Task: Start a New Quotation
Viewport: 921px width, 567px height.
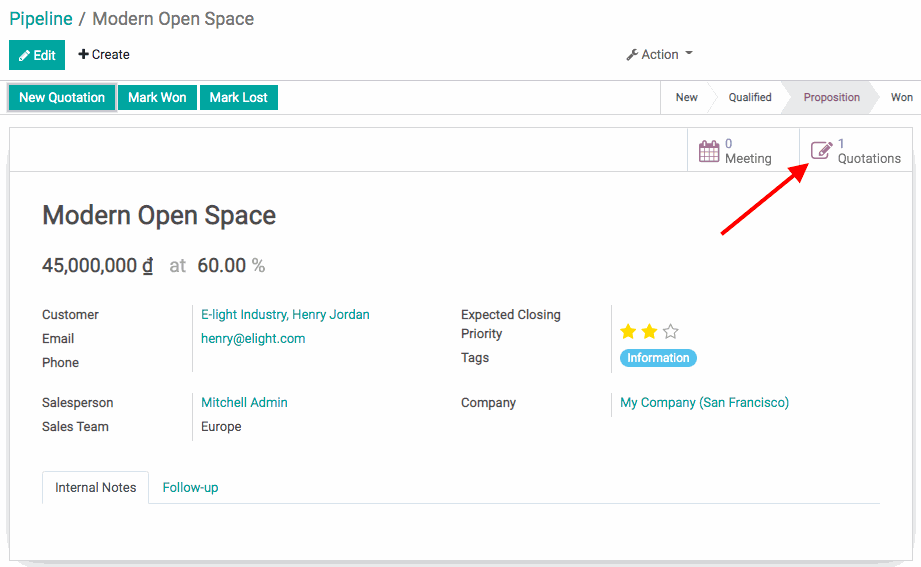Action: coord(62,97)
